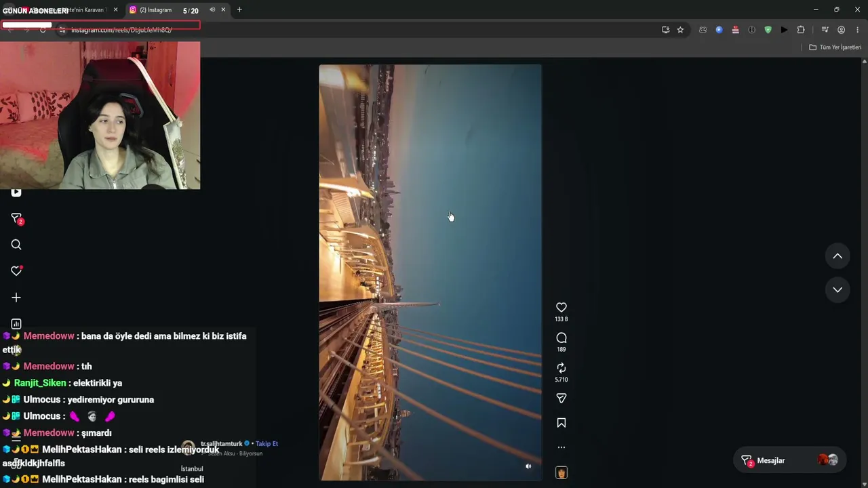Click the 189 comments count
Image resolution: width=868 pixels, height=488 pixels.
(561, 350)
